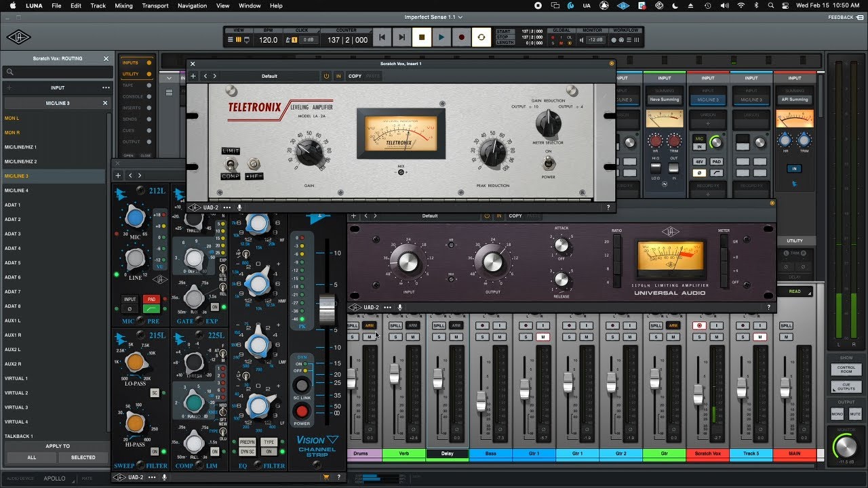This screenshot has width=868, height=488.
Task: Click the Record button in the transport
Action: (461, 37)
